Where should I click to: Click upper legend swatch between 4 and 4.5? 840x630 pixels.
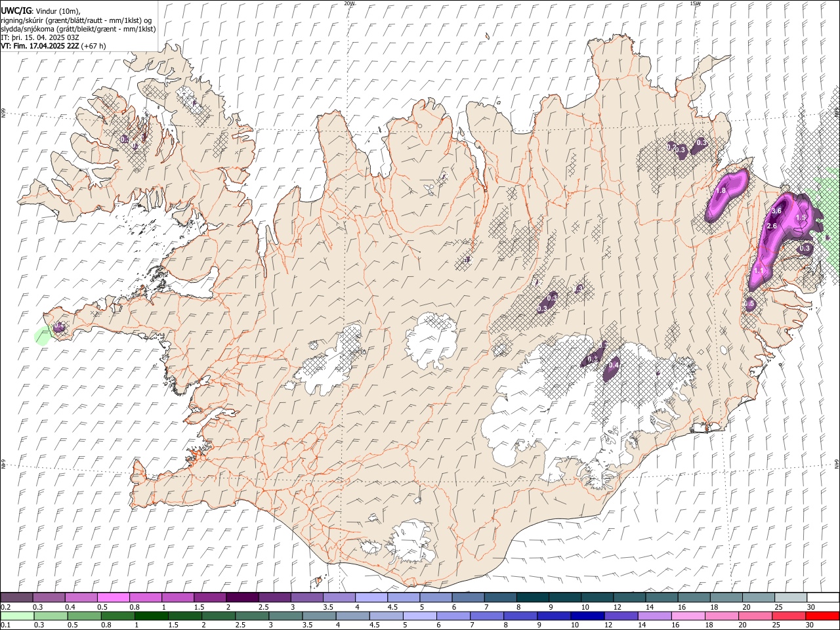[371, 597]
